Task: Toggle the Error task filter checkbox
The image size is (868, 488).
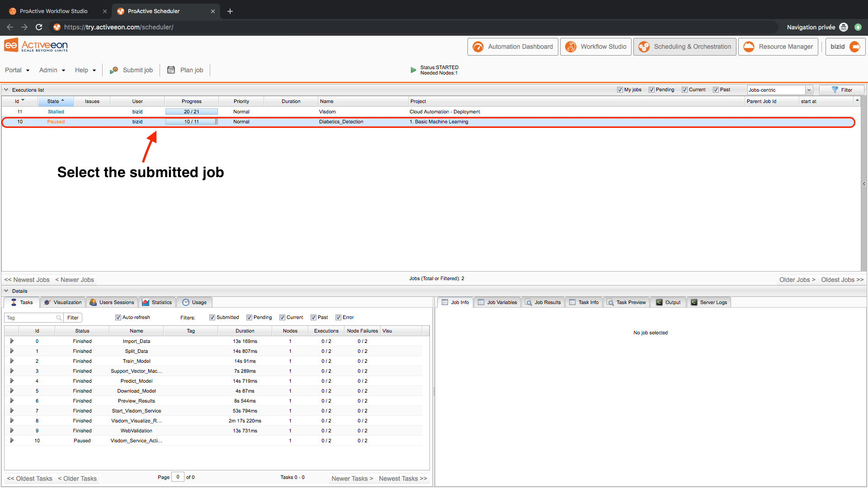Action: click(338, 317)
